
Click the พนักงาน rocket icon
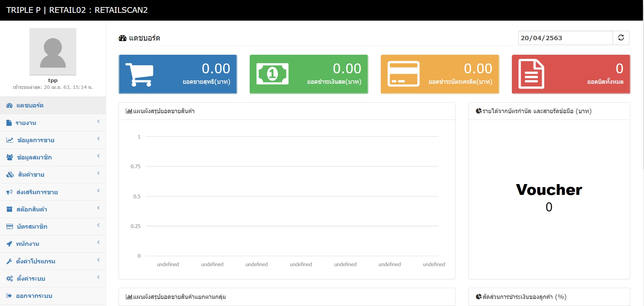[9, 244]
